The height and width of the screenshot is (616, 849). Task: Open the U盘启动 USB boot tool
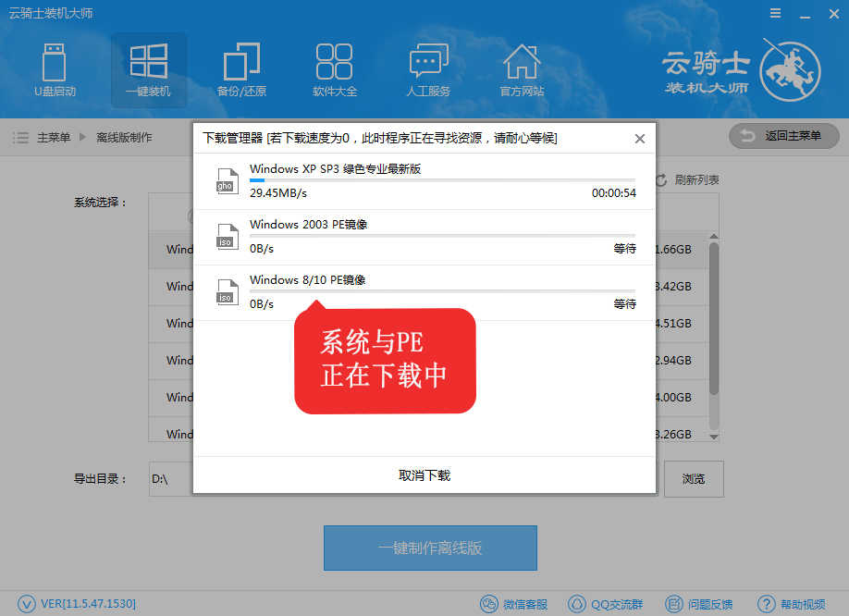click(55, 70)
